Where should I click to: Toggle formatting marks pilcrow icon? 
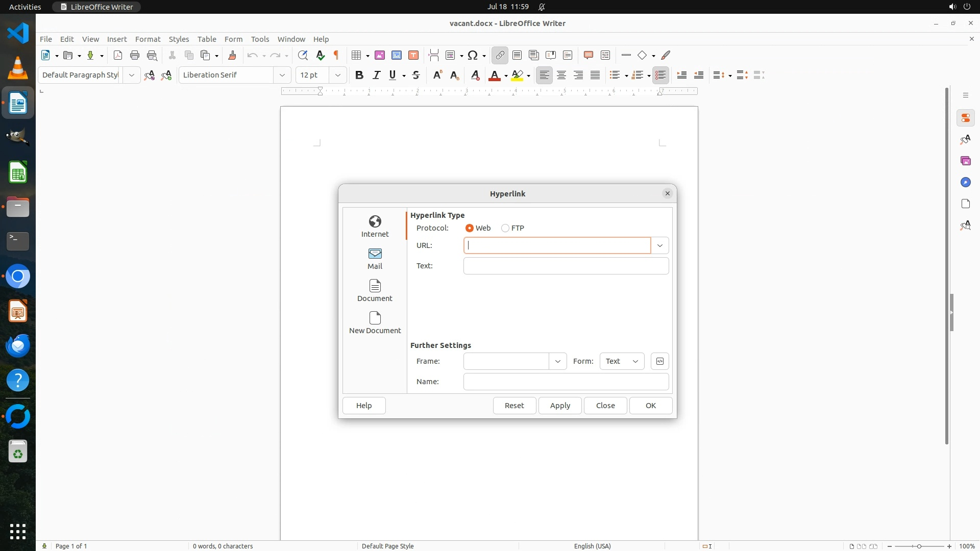[336, 55]
